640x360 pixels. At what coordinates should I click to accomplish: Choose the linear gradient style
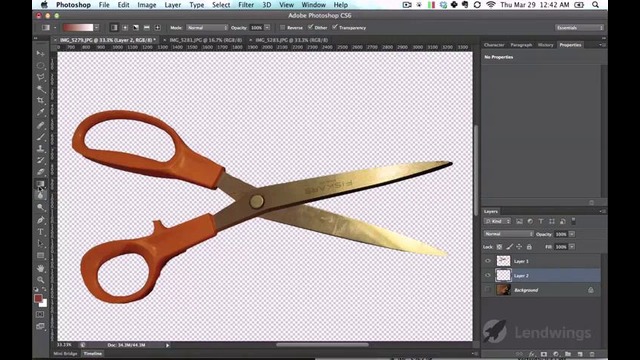click(114, 27)
